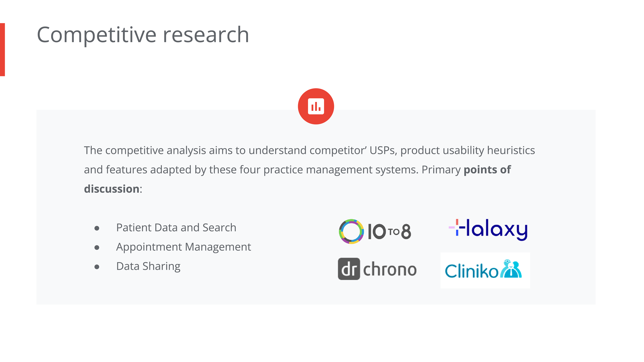Click the red bar chart circle icon

(x=316, y=106)
